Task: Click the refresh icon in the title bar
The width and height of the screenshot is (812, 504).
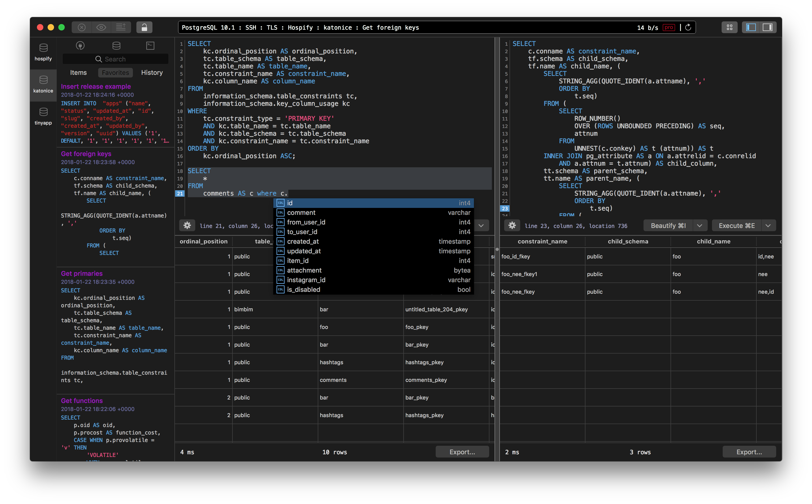Action: 688,27
